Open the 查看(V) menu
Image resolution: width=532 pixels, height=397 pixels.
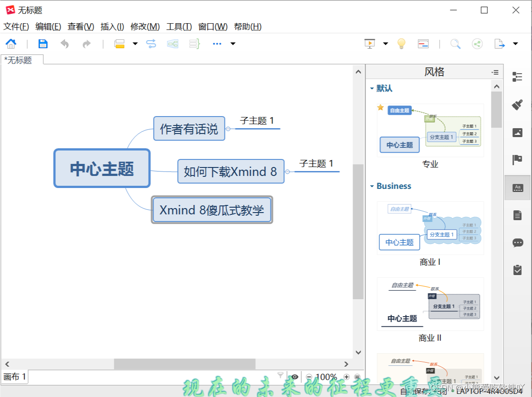point(81,26)
